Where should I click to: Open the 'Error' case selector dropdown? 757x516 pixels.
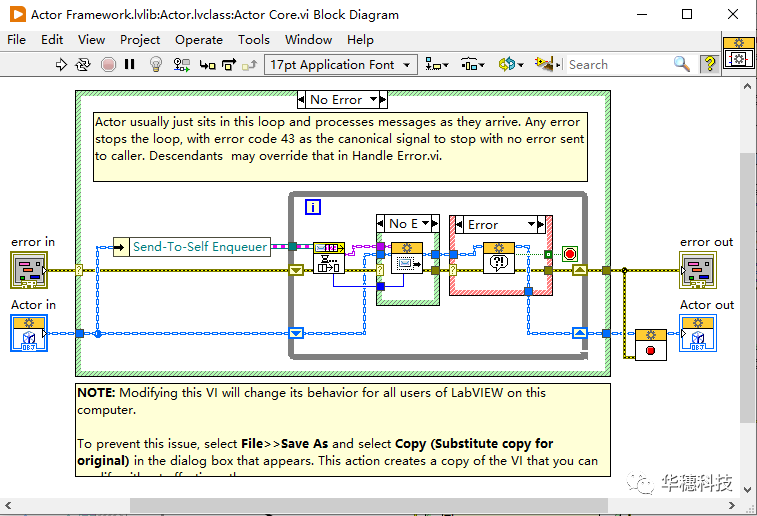pos(532,224)
